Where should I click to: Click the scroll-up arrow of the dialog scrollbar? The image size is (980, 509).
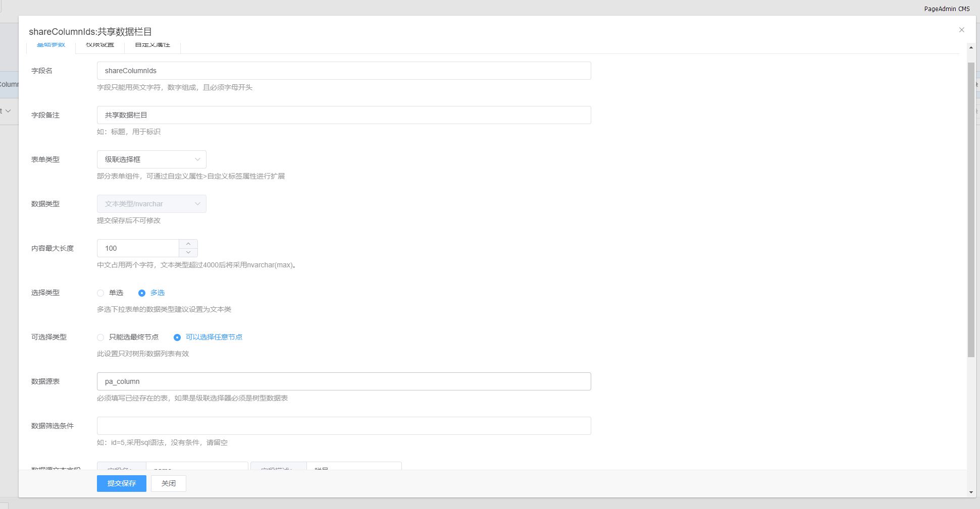[x=971, y=48]
